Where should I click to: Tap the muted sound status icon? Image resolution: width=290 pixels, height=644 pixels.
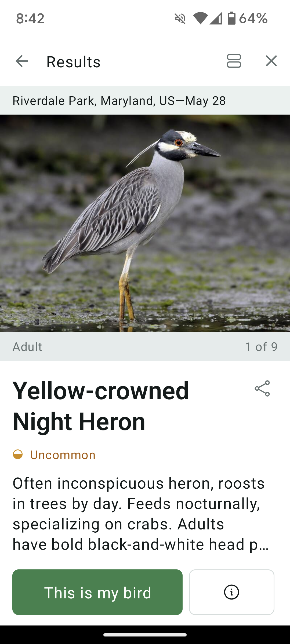point(180,19)
